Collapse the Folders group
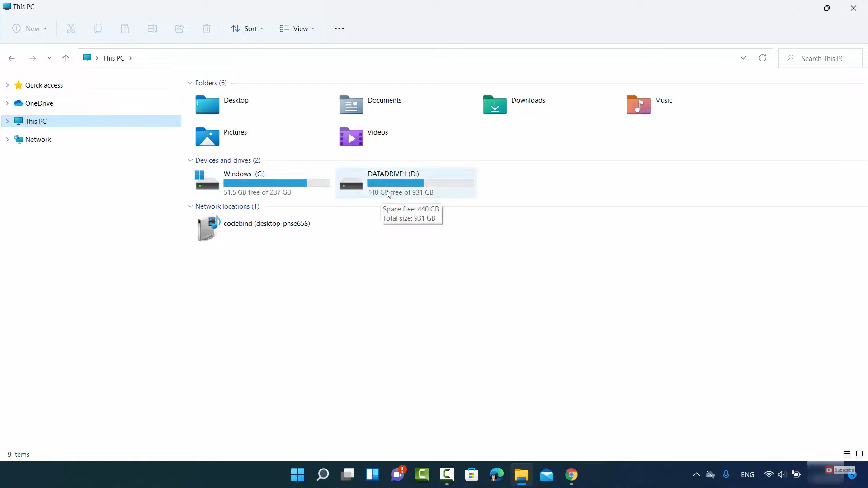This screenshot has height=488, width=868. [x=190, y=83]
